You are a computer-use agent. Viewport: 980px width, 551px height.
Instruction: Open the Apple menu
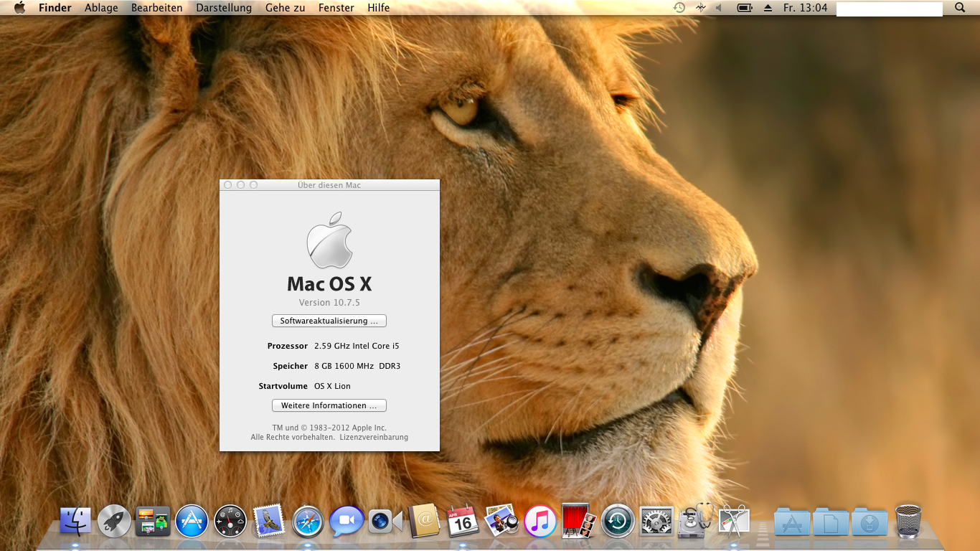(x=19, y=8)
